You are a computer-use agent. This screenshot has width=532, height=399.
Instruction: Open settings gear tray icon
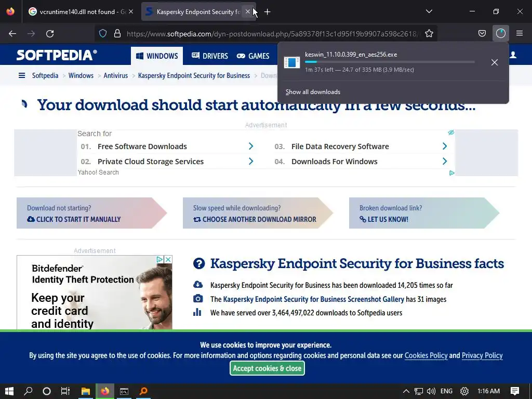click(x=464, y=391)
